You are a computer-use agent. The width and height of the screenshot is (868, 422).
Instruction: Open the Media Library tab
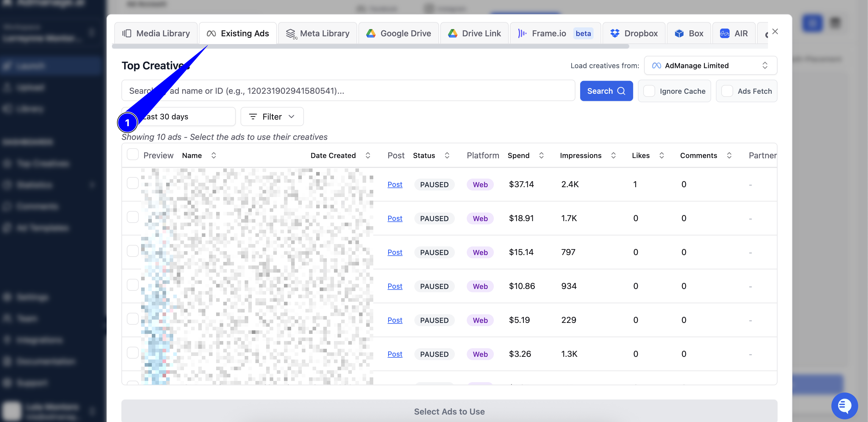point(156,33)
